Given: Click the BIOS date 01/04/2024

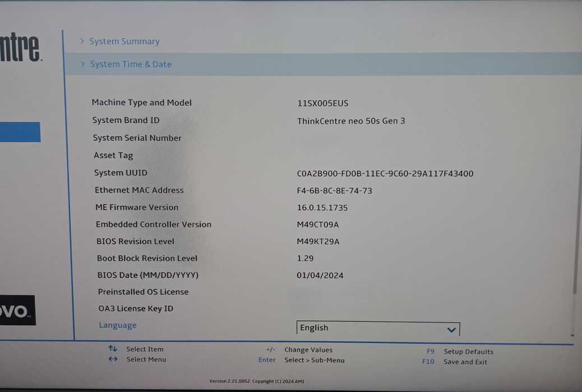Looking at the screenshot, I should coord(320,275).
